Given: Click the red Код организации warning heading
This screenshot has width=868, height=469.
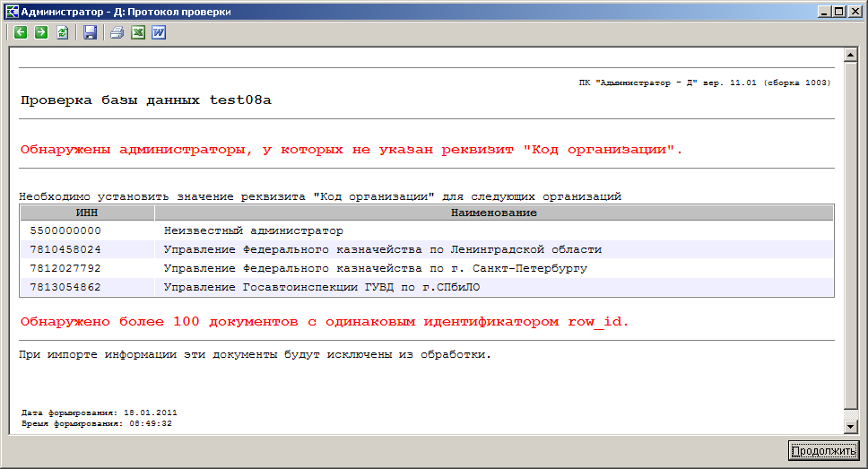Looking at the screenshot, I should point(351,150).
